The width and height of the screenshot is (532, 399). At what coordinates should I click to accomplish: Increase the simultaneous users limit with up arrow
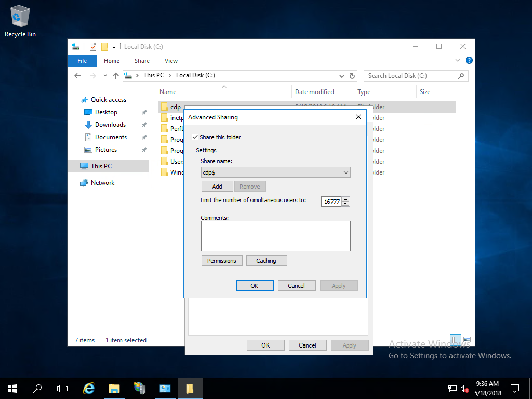(346, 199)
